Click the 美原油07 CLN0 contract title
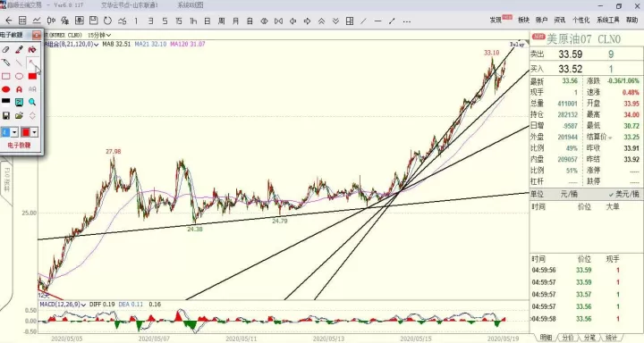The width and height of the screenshot is (644, 343). tap(583, 39)
